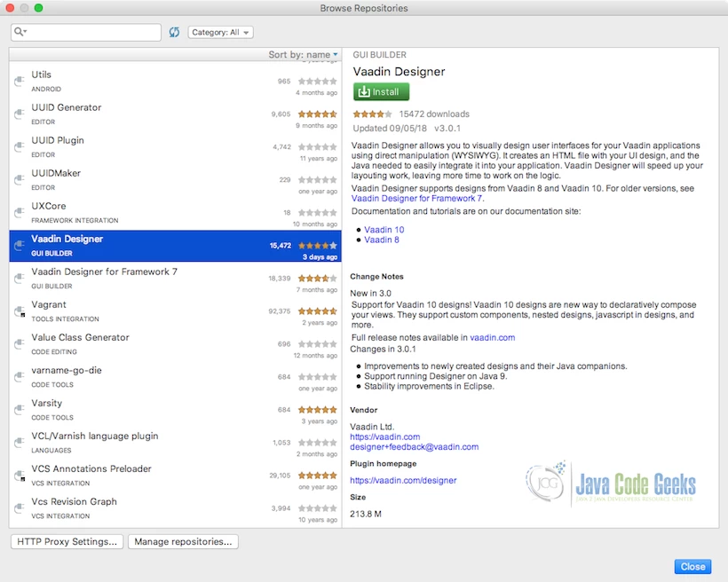Select VCL/Varnish language plugin row

click(x=175, y=443)
